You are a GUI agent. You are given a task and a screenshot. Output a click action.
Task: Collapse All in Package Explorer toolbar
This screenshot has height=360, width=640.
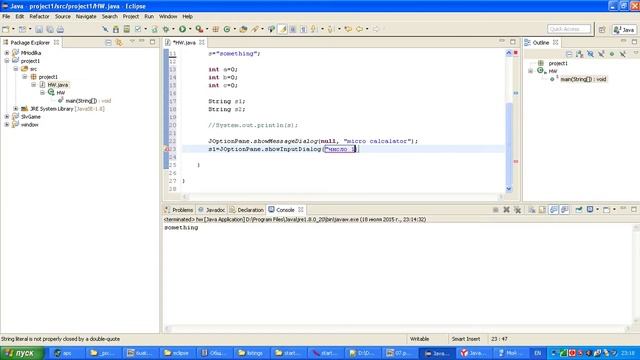tap(108, 42)
